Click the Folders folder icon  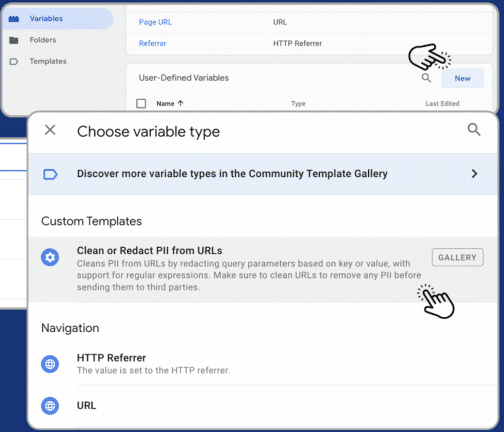tap(14, 40)
